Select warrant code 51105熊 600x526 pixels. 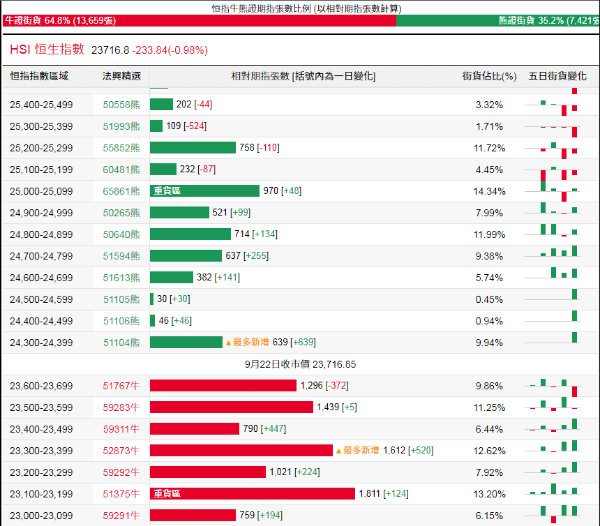(x=121, y=299)
